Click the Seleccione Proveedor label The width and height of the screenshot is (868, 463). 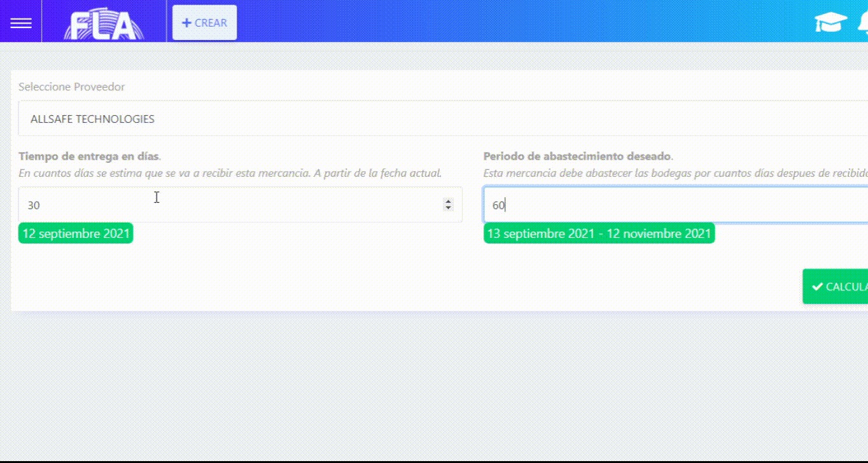(x=71, y=87)
